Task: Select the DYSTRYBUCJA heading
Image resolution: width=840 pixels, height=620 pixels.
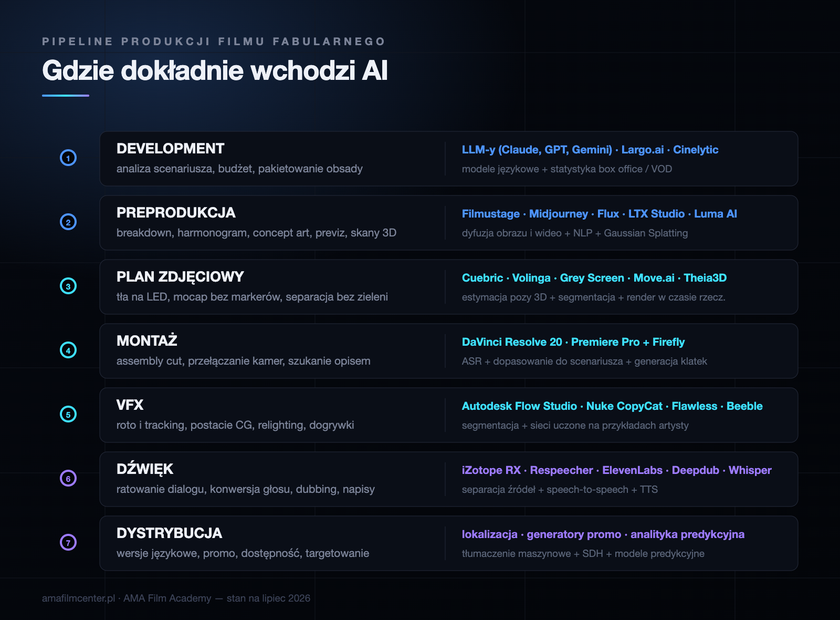Action: click(169, 533)
